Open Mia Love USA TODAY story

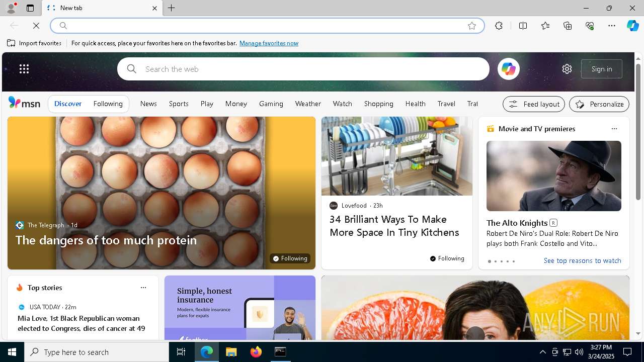tap(82, 323)
